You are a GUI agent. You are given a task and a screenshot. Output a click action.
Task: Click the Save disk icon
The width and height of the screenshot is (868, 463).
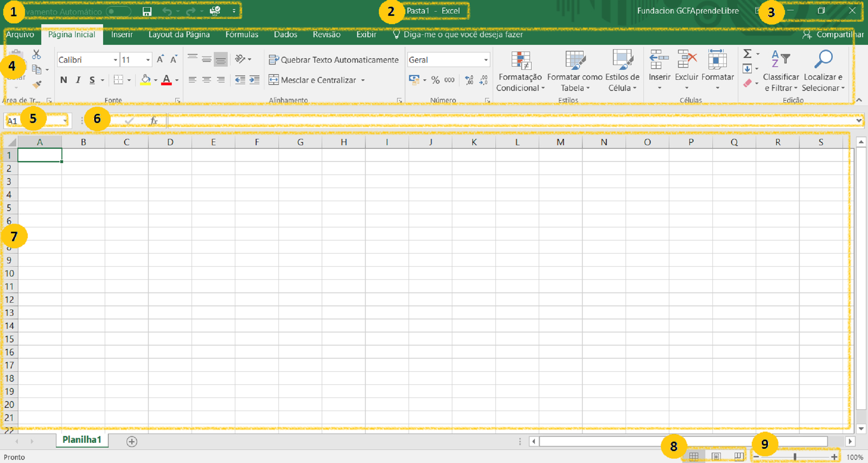coord(147,11)
